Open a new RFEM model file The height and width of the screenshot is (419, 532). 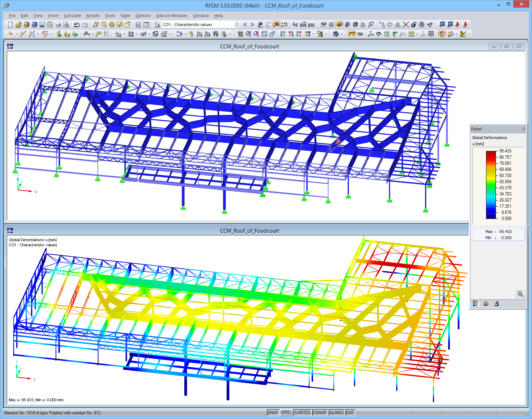click(10, 24)
